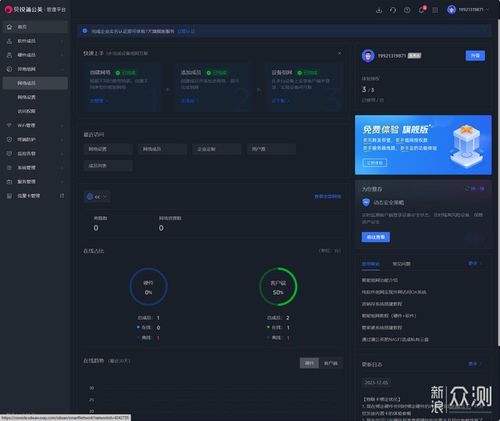Image resolution: width=500 pixels, height=421 pixels.
Task: Click the green client online percentage ring
Action: point(278,286)
